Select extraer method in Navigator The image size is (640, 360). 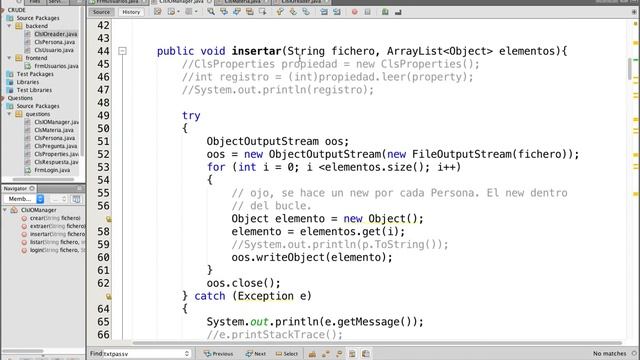(53, 226)
